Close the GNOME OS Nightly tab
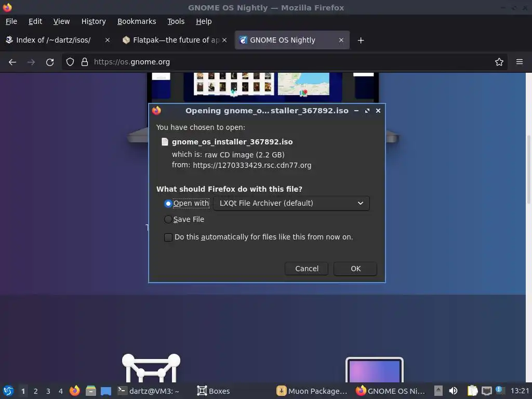532x399 pixels. (x=341, y=40)
